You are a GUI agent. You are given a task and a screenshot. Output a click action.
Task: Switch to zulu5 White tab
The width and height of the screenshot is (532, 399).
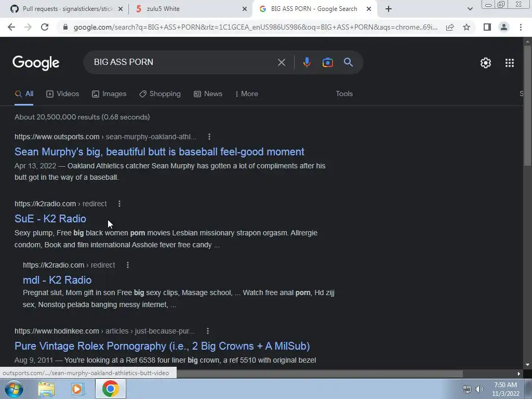tap(163, 9)
